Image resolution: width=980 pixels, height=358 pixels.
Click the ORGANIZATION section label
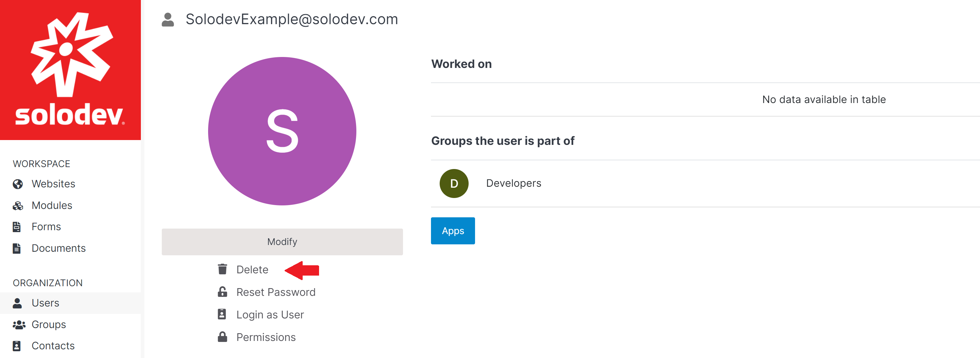click(48, 283)
